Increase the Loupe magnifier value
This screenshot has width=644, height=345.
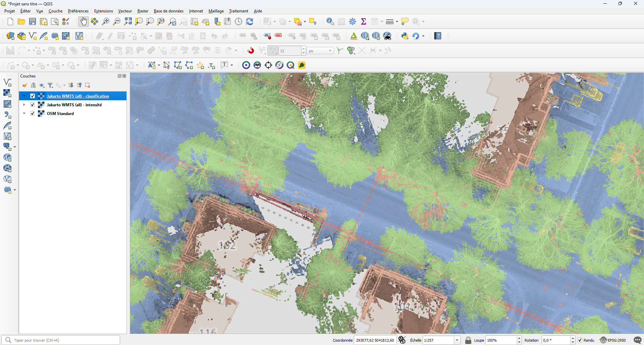click(519, 338)
